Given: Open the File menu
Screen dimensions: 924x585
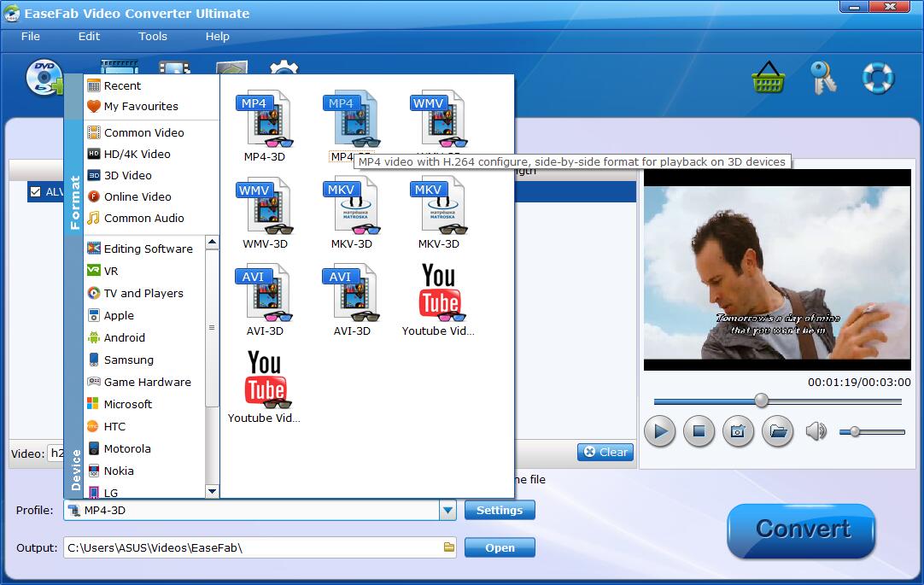Looking at the screenshot, I should pos(31,37).
